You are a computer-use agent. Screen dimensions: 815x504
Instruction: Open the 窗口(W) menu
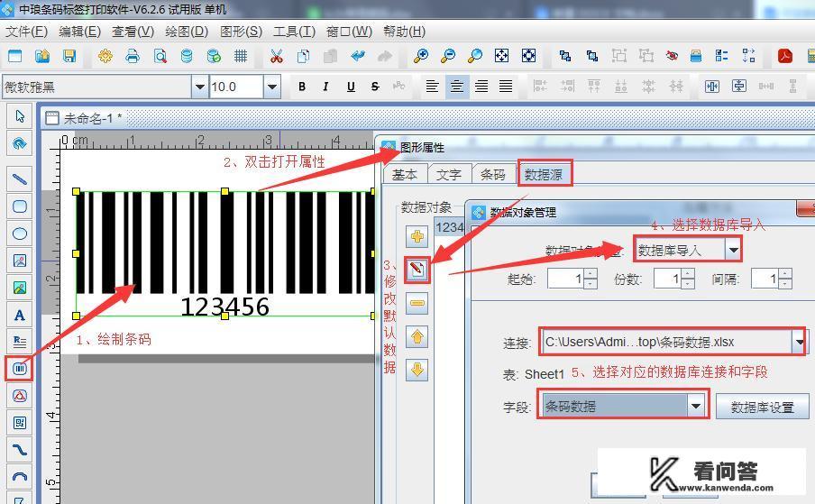pyautogui.click(x=349, y=32)
